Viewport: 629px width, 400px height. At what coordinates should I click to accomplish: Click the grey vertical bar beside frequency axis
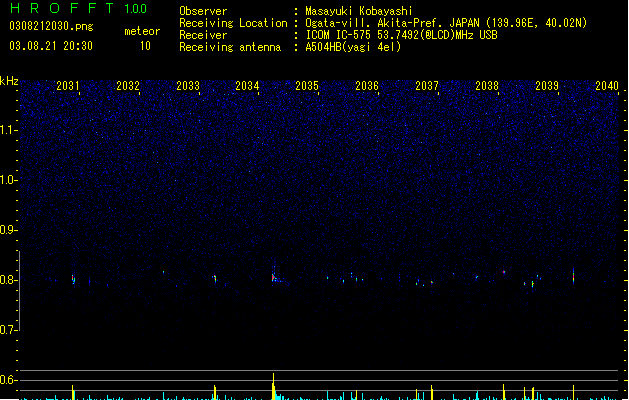click(19, 291)
